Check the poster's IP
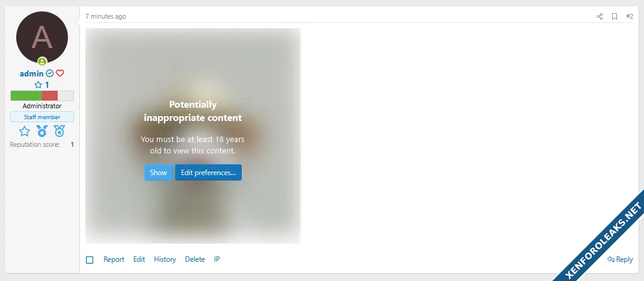The width and height of the screenshot is (644, 281). tap(217, 259)
